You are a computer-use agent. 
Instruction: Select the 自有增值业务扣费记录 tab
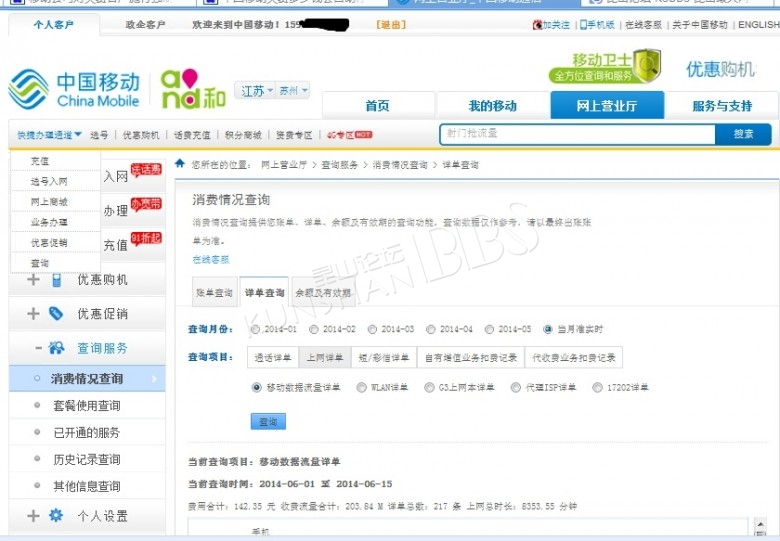pyautogui.click(x=471, y=358)
